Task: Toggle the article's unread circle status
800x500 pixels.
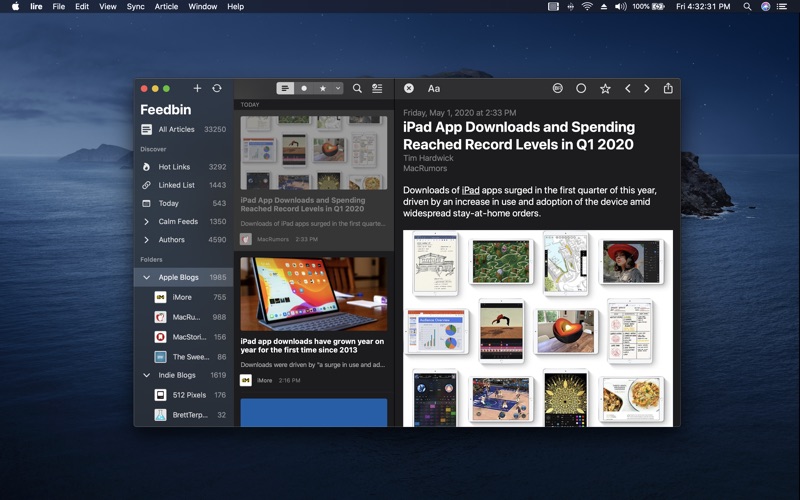Action: [x=581, y=88]
